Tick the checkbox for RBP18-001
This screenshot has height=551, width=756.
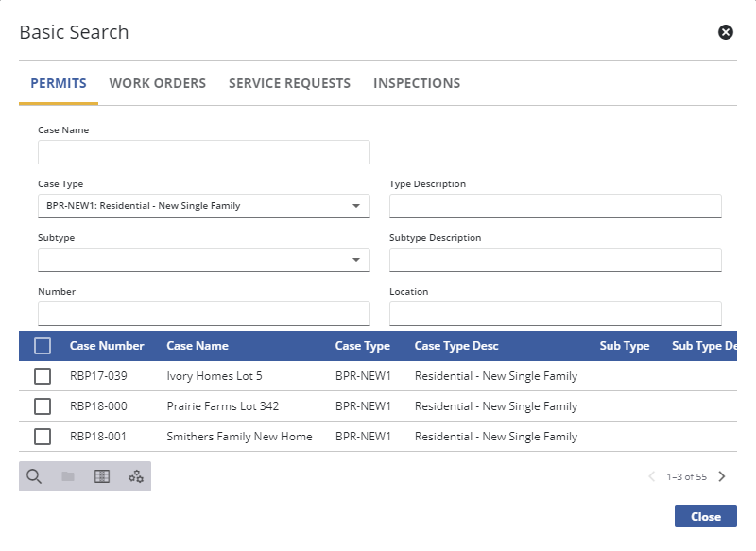[x=43, y=437]
